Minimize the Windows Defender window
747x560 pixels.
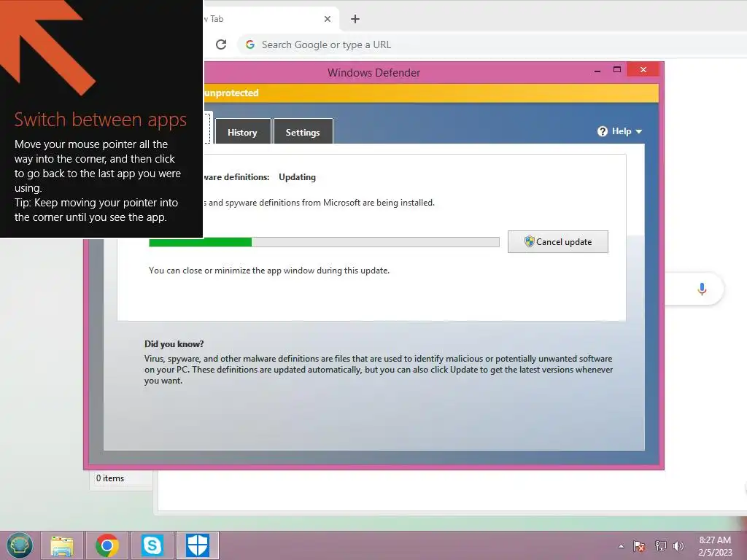click(597, 71)
